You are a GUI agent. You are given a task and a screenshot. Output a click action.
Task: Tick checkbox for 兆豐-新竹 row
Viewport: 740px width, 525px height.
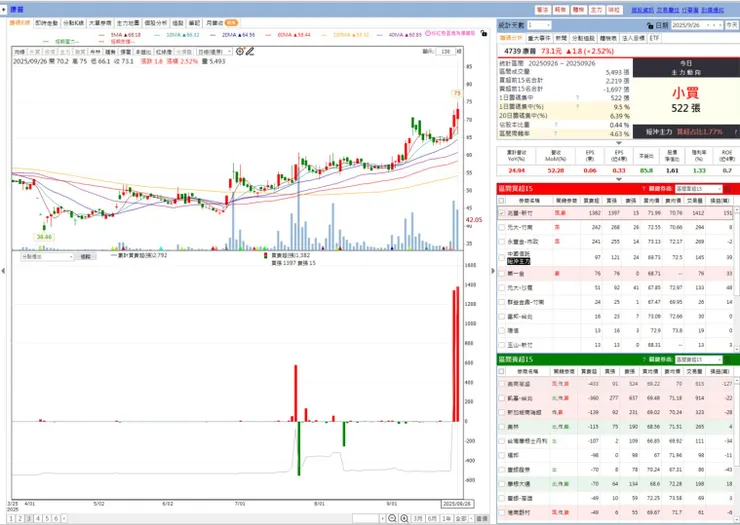[x=501, y=213]
